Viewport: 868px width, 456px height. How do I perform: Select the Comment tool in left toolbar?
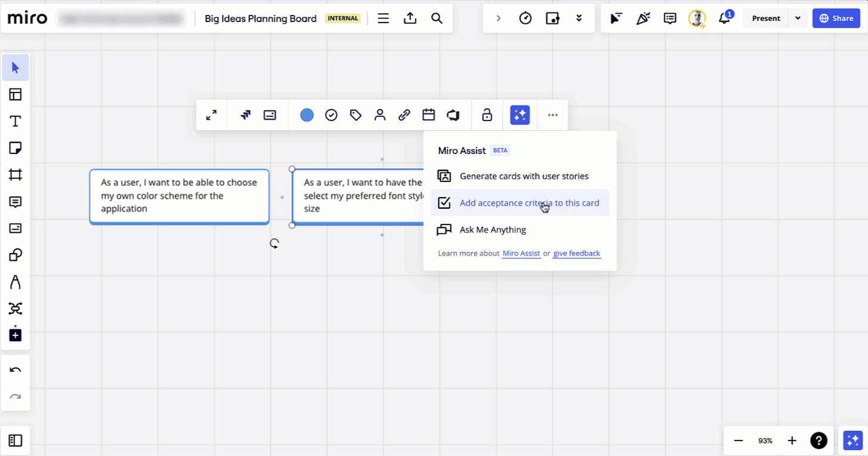pyautogui.click(x=16, y=202)
